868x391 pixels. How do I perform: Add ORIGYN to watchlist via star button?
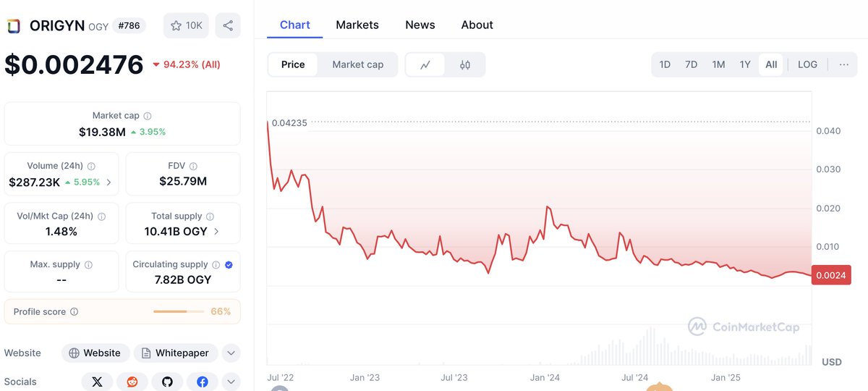187,25
